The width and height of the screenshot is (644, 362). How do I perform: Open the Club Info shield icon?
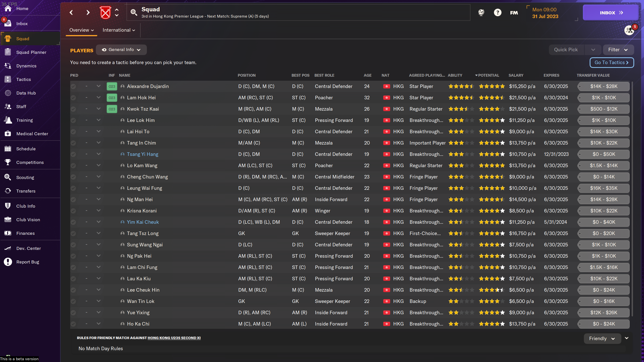pos(8,206)
